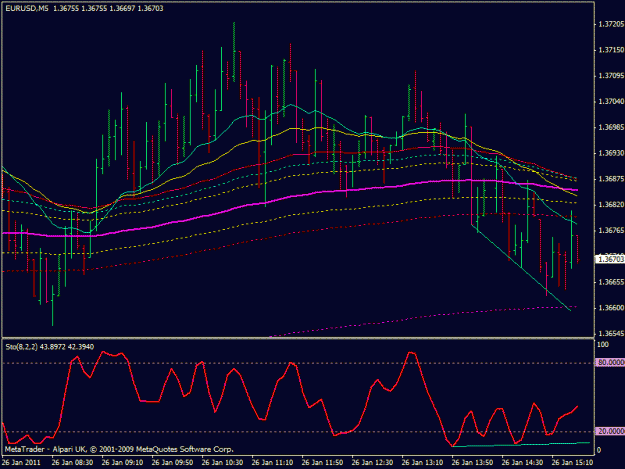
Task: Click the 26 Jan 09:50 time label
Action: coord(173,463)
